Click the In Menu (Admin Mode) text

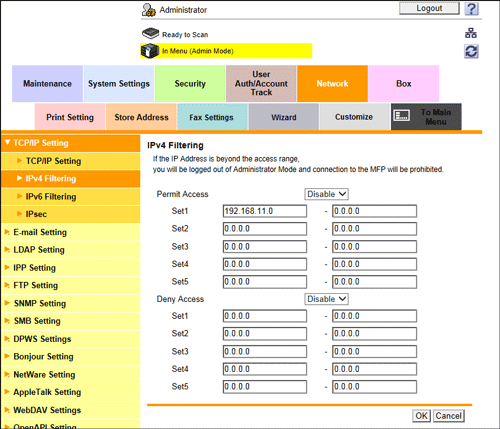pos(198,51)
